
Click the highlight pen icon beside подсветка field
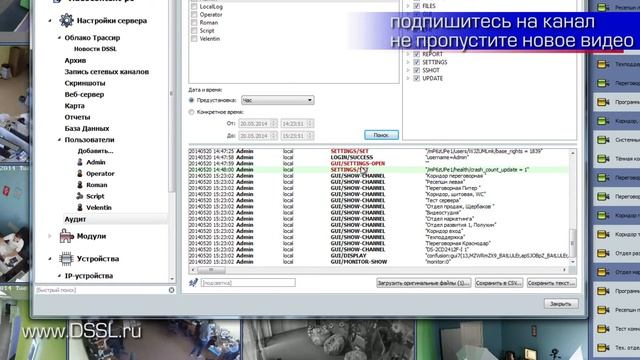193,282
